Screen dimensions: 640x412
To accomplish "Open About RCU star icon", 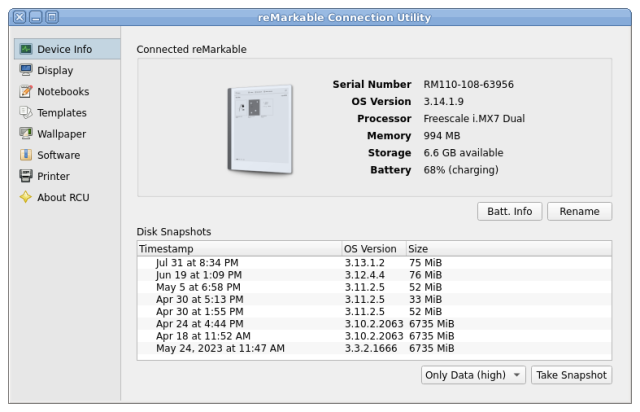I will 26,197.
